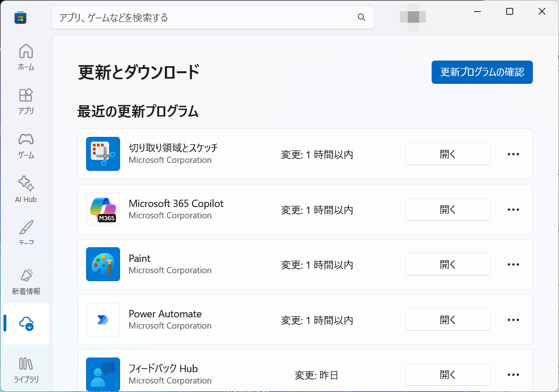Click the 更新とダウンロード page heading
The height and width of the screenshot is (392, 559).
(x=139, y=72)
